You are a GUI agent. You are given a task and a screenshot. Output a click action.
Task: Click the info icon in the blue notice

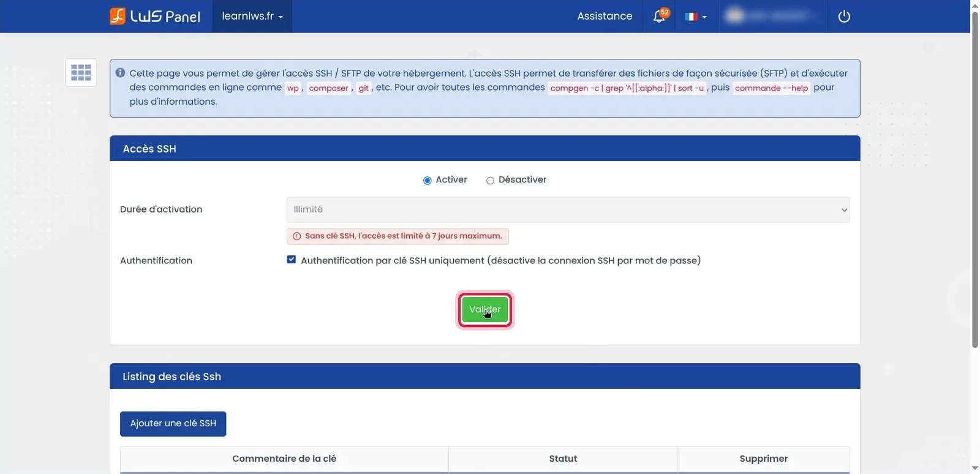coord(120,73)
